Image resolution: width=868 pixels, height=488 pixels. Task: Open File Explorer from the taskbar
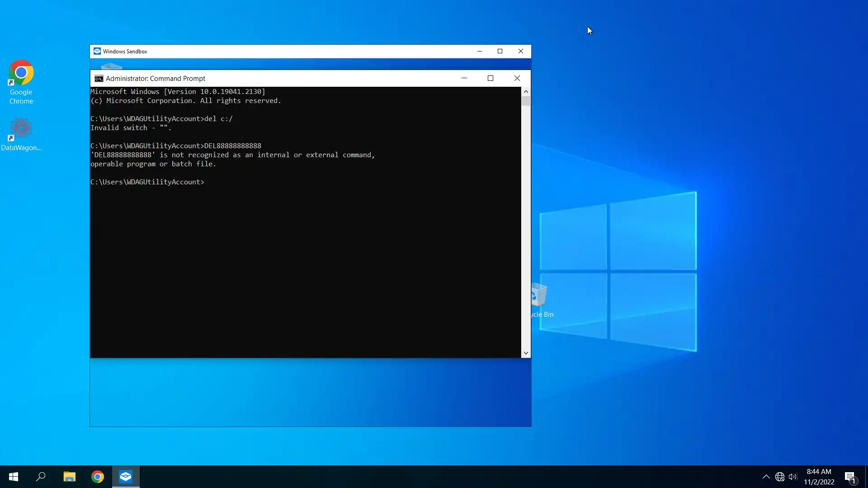(69, 477)
